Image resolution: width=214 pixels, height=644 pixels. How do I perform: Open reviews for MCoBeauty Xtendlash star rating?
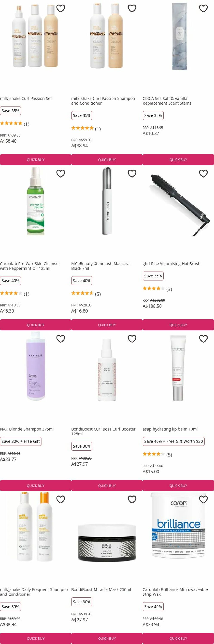click(x=86, y=294)
